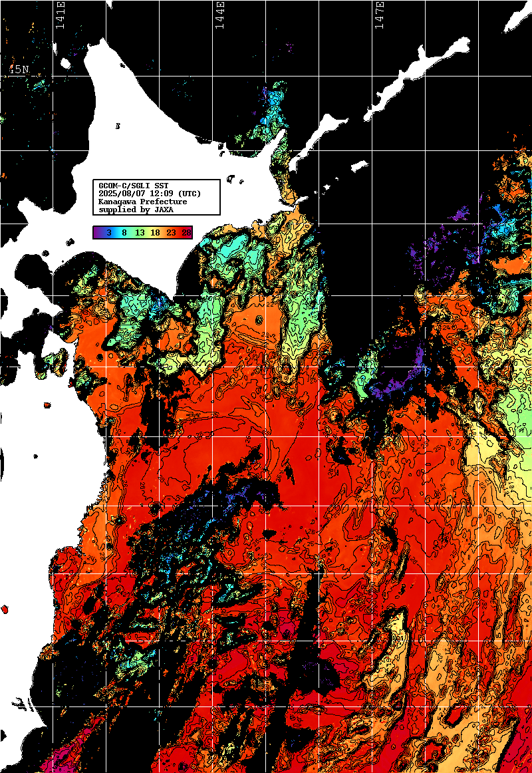Viewport: 532px width, 773px height.
Task: Click the "144E" longitude label
Action: pos(220,15)
